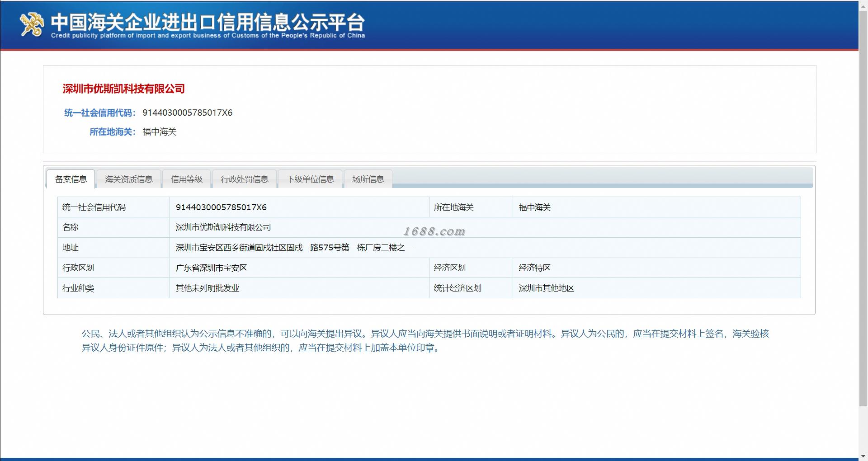The height and width of the screenshot is (461, 868).
Task: Open the 信用等级 tab
Action: pos(187,179)
